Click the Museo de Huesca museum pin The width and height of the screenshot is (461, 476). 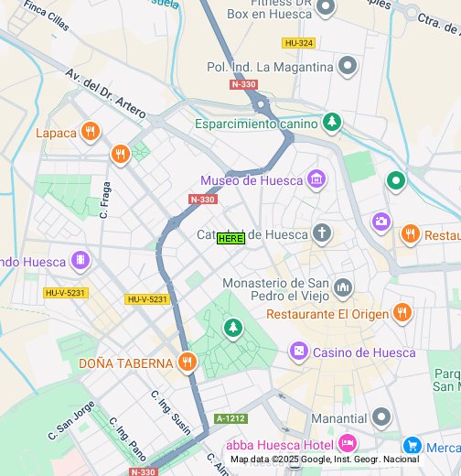coord(316,179)
